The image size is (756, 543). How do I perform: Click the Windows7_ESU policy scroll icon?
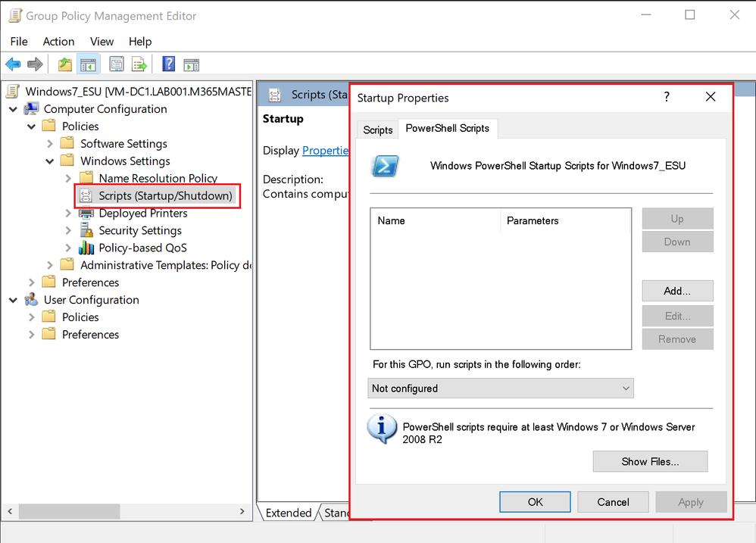(13, 92)
